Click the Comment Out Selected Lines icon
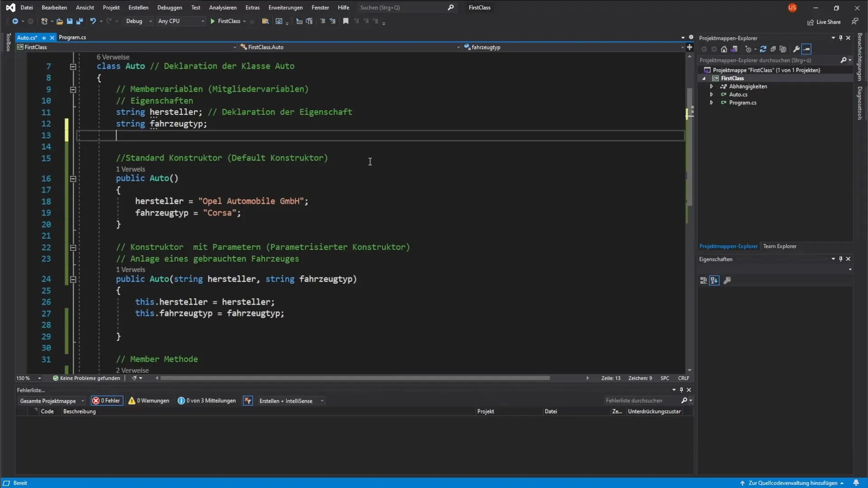The height and width of the screenshot is (488, 868). tap(322, 21)
